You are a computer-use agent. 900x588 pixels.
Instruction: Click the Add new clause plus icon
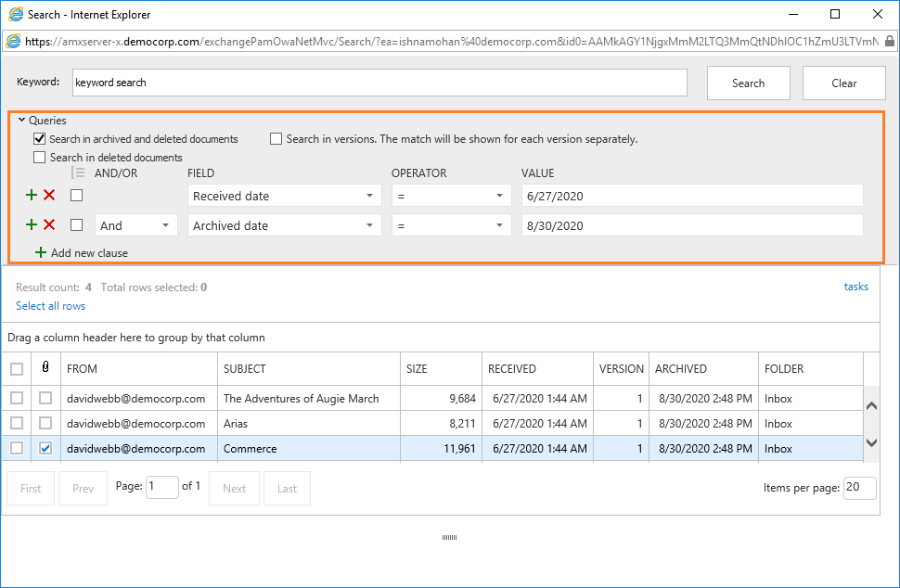[40, 253]
